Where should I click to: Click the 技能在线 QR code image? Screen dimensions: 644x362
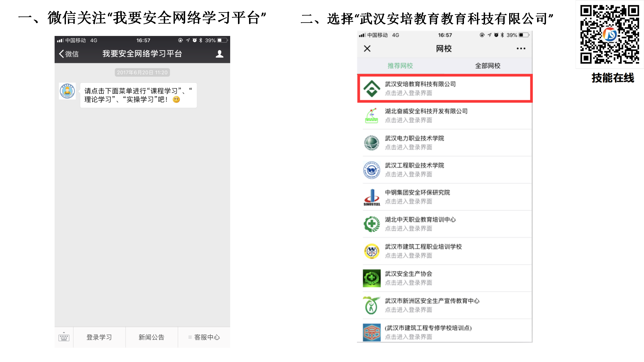(x=610, y=34)
